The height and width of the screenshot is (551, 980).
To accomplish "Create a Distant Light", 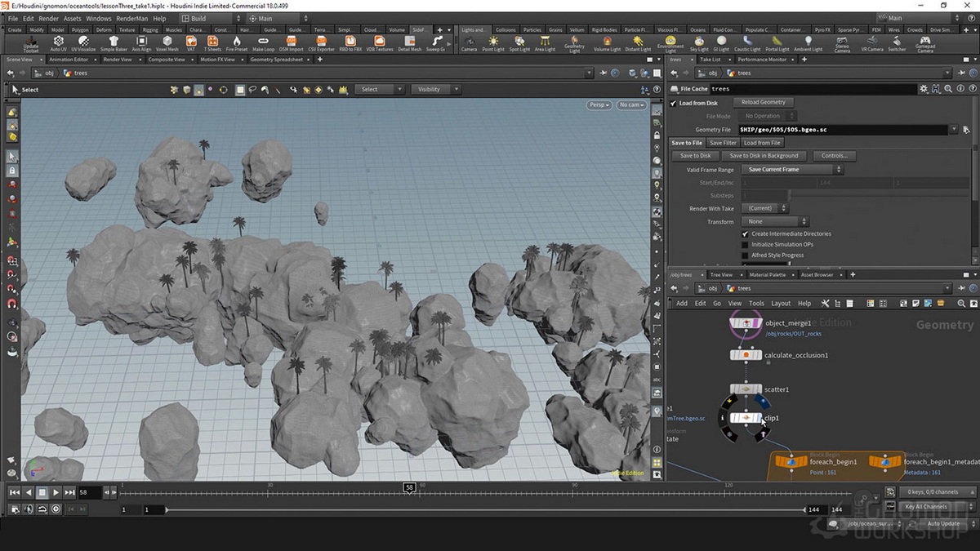I will click(638, 43).
